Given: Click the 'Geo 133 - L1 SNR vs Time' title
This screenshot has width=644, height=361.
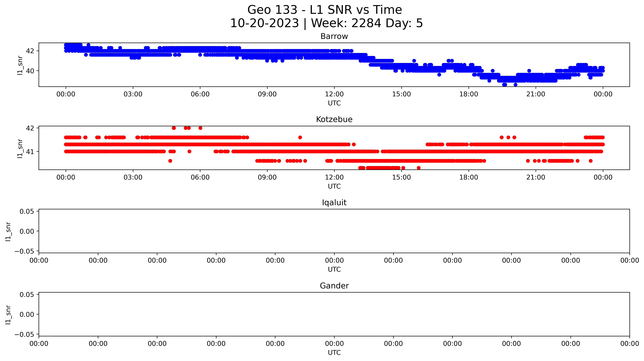Looking at the screenshot, I should point(325,10).
